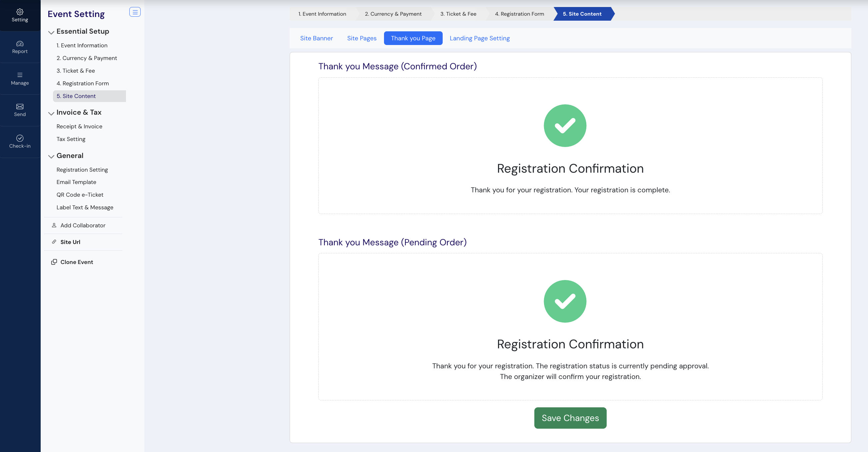Collapse the Essential Setup section
The image size is (868, 452).
coord(51,32)
